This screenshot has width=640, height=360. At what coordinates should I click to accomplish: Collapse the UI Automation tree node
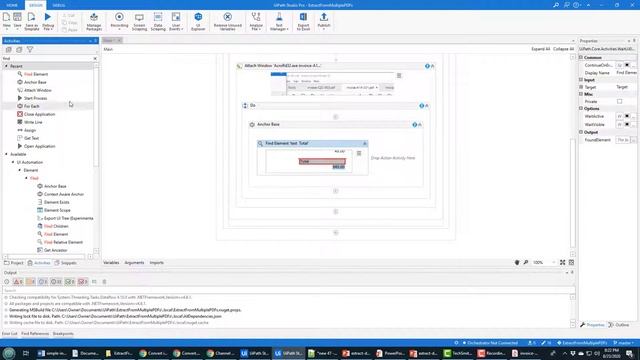[x=13, y=162]
